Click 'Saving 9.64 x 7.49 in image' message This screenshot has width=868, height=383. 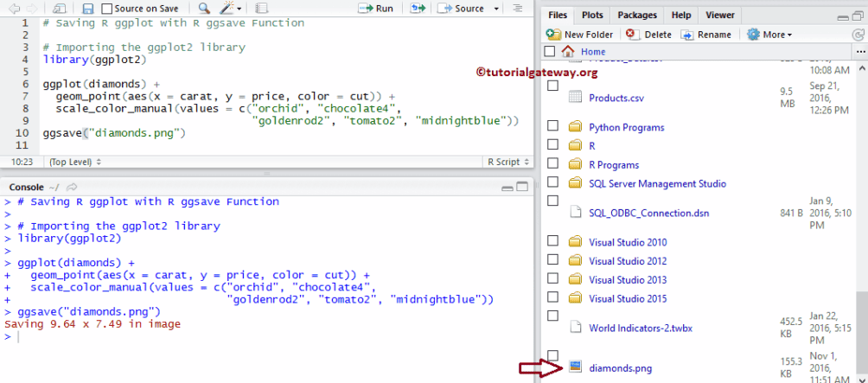92,324
